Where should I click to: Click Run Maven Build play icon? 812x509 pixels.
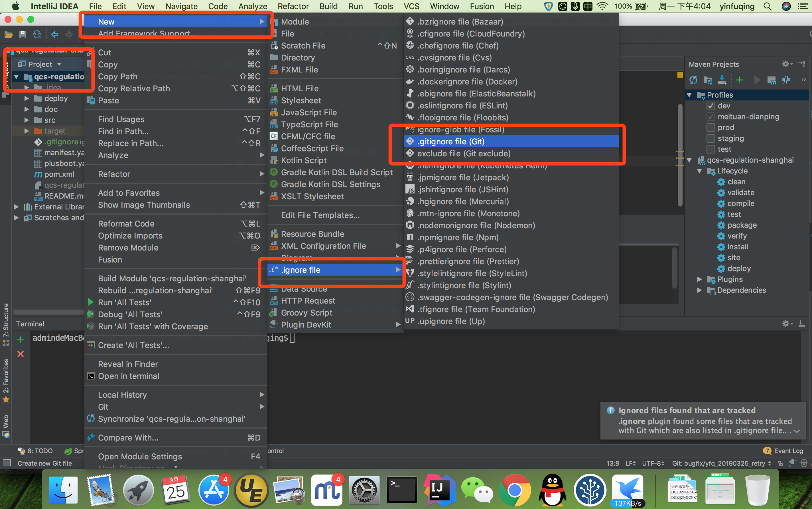pyautogui.click(x=757, y=80)
